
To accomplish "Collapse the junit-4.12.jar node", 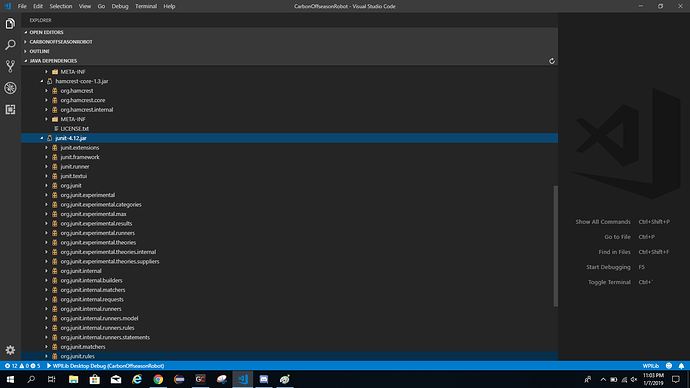I will click(42, 138).
